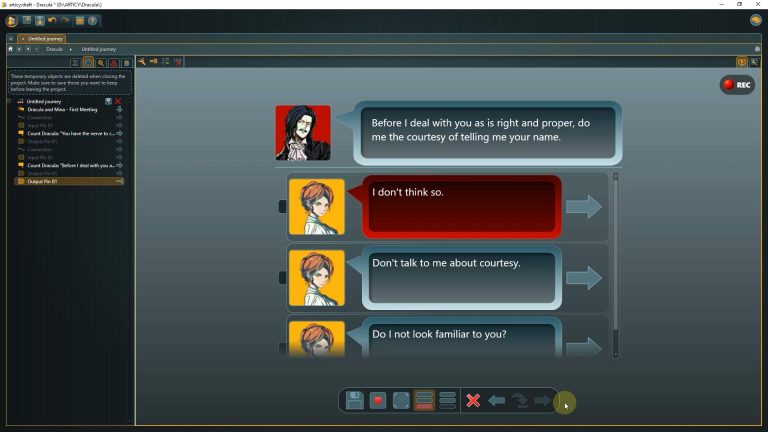Click the user account icon at top right

click(755, 20)
